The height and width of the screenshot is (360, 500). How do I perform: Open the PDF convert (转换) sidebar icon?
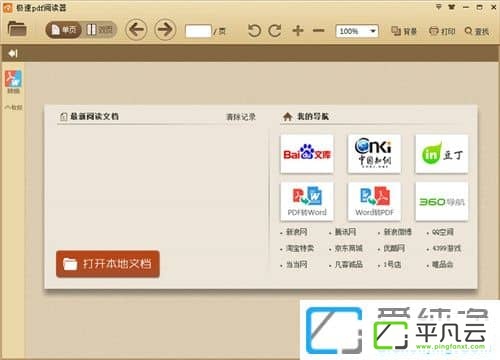[13, 82]
